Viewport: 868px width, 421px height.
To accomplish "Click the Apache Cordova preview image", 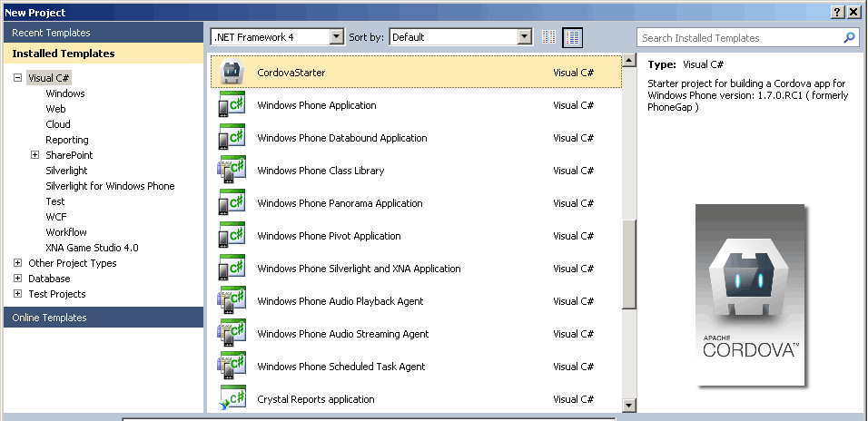I will [750, 295].
